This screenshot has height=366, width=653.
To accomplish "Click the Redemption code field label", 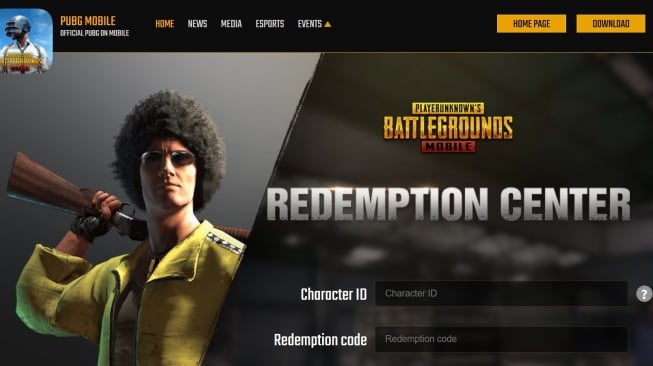I will [x=320, y=340].
